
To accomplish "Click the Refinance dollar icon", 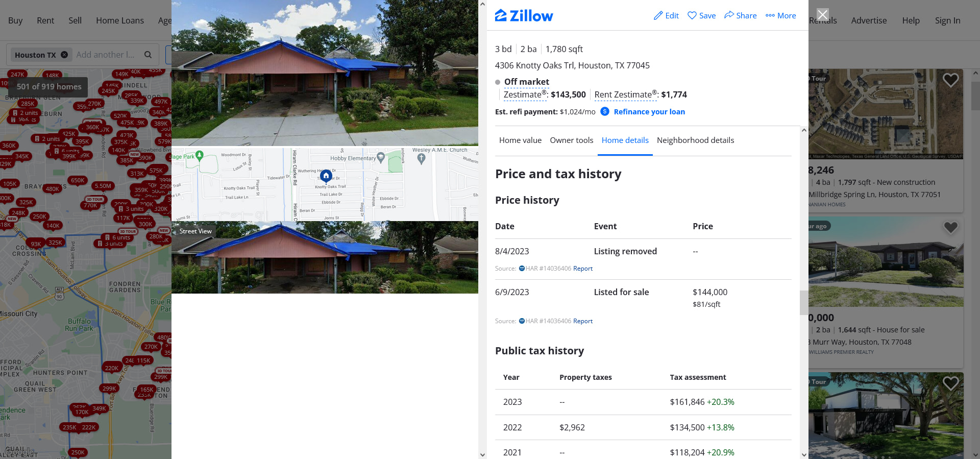I will tap(605, 111).
